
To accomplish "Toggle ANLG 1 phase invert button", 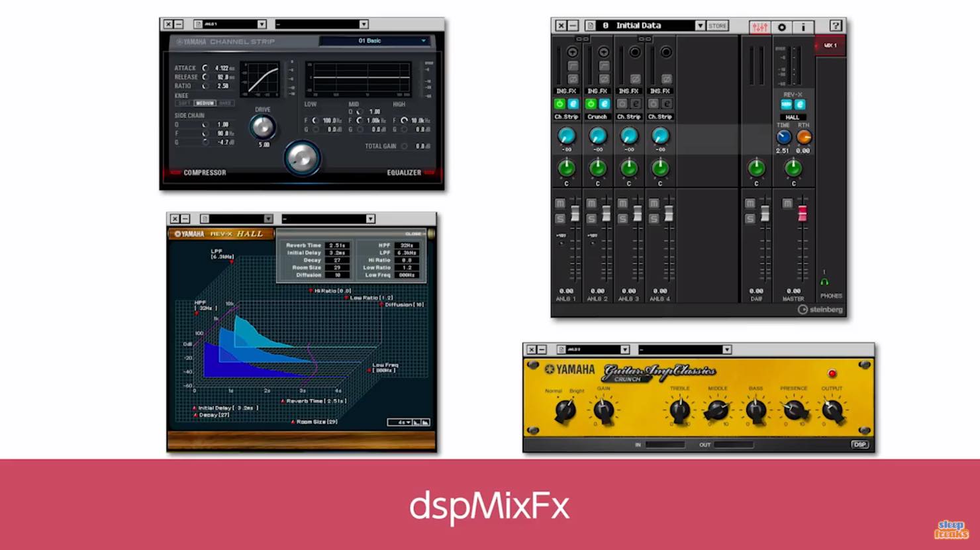I will [572, 79].
